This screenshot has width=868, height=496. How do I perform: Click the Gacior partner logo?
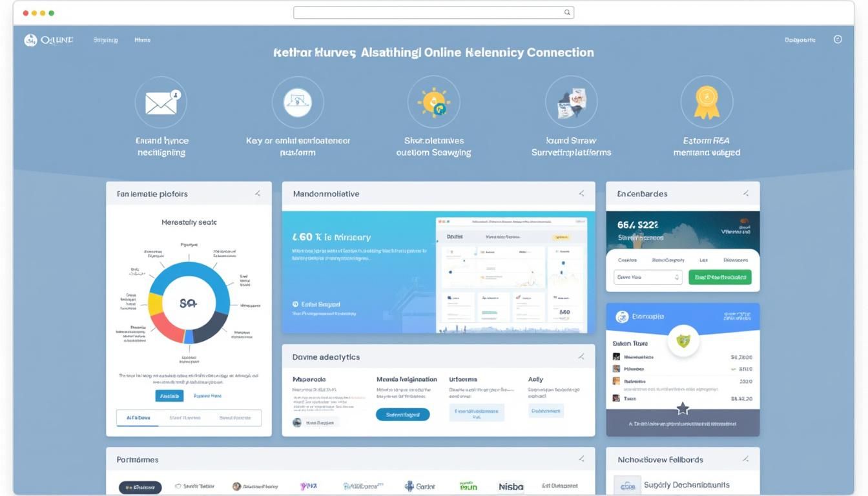(x=420, y=486)
